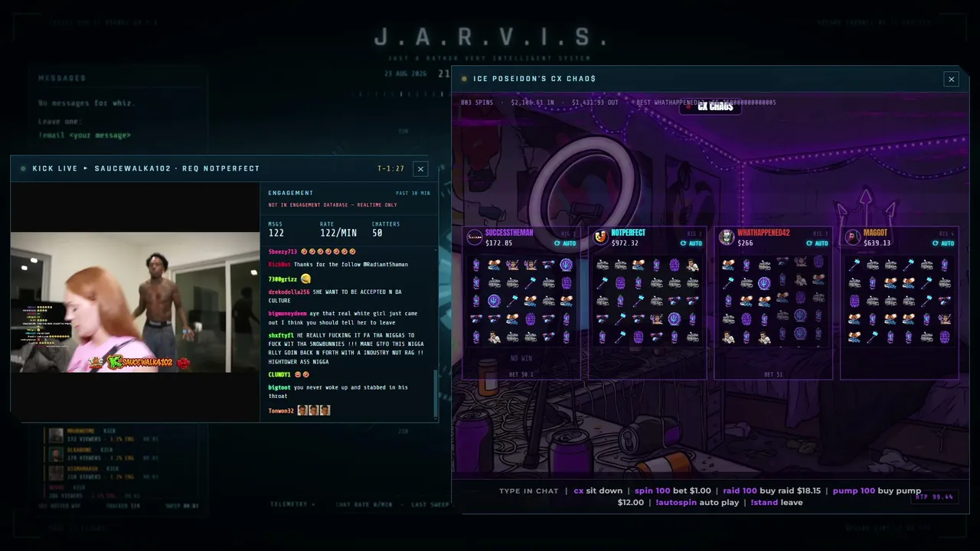
Task: Click the "!autospin auto play" command hint
Action: 697,502
